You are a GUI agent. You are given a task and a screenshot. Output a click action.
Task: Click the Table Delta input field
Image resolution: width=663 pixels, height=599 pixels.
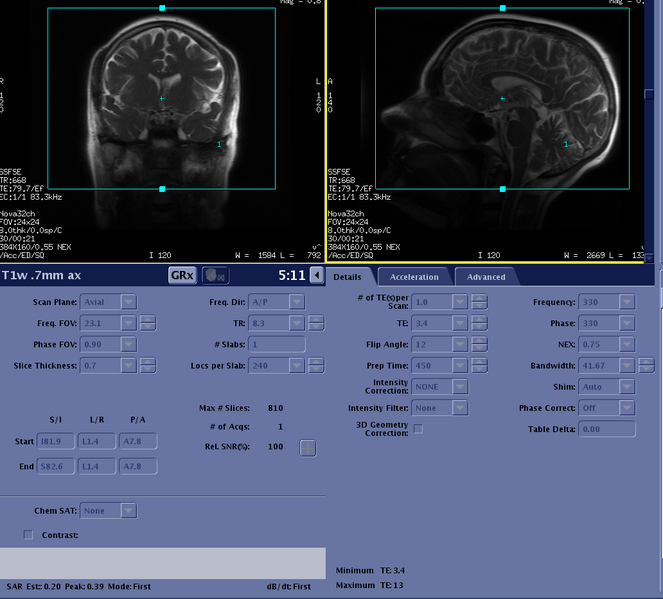[607, 429]
